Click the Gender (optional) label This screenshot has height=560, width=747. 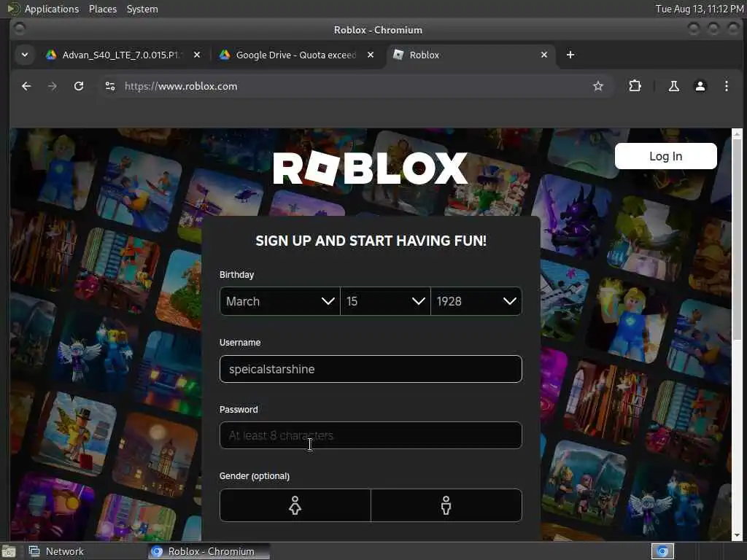tap(255, 475)
